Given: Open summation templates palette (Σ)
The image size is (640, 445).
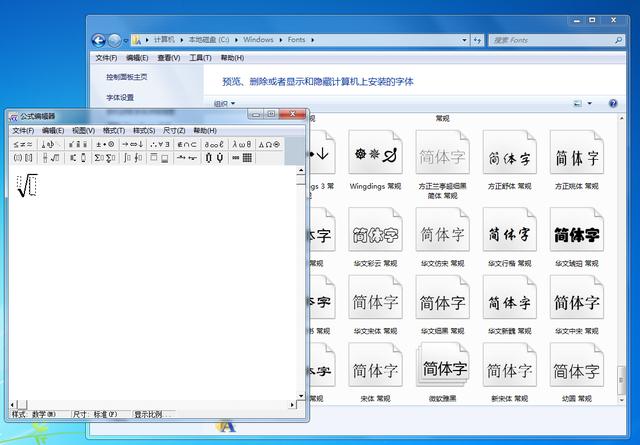Looking at the screenshot, I should point(105,158).
